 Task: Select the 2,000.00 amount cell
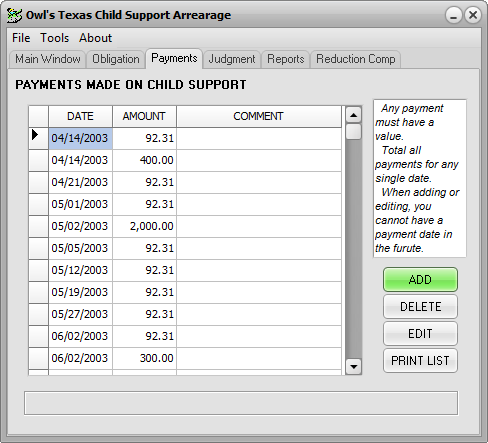pyautogui.click(x=144, y=226)
